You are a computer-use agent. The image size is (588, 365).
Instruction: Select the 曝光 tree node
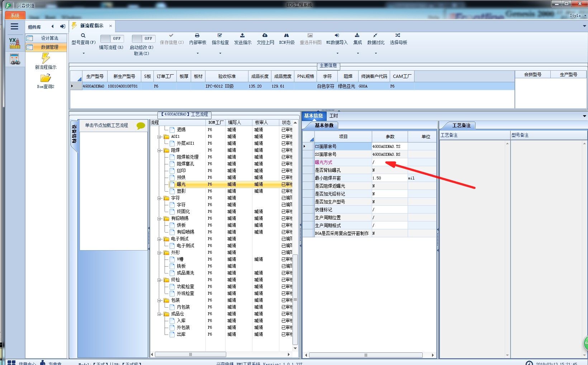pos(181,184)
